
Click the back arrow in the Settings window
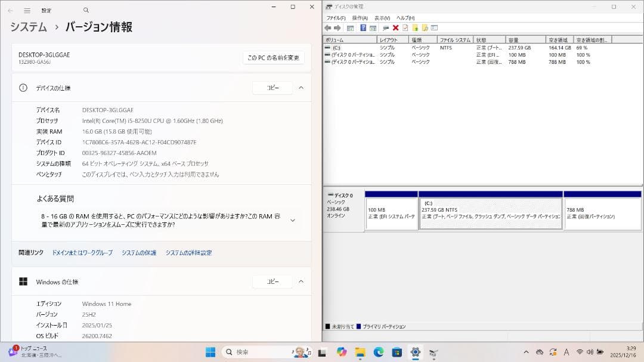(x=10, y=10)
